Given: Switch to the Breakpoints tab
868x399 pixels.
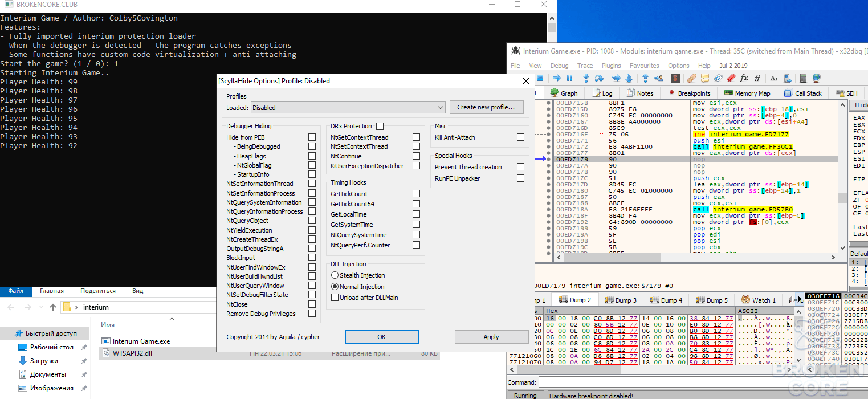Looking at the screenshot, I should pos(690,93).
